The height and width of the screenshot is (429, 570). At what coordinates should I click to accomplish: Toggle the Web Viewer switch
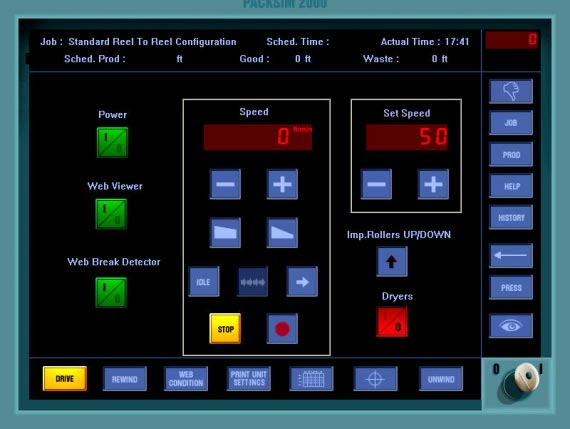111,214
